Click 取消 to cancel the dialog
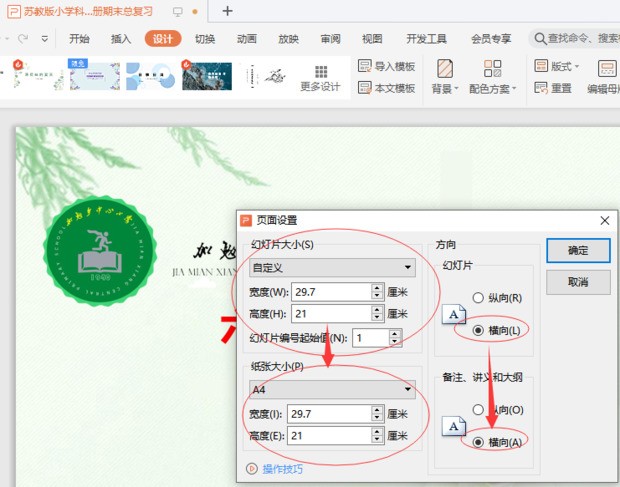This screenshot has height=487, width=620. pos(577,283)
